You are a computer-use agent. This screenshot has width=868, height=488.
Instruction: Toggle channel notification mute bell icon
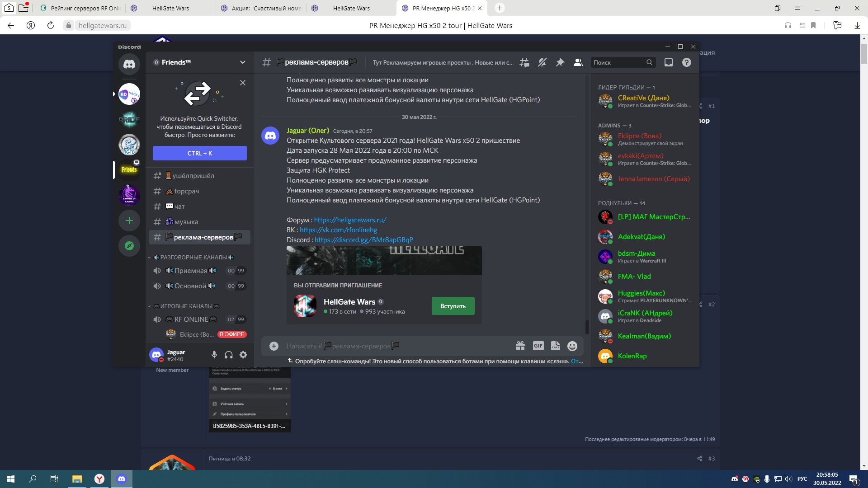(542, 62)
